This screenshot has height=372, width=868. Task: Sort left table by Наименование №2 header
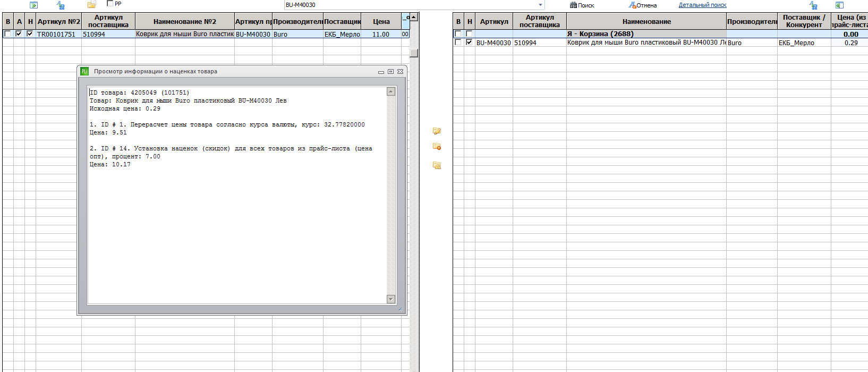[x=184, y=21]
